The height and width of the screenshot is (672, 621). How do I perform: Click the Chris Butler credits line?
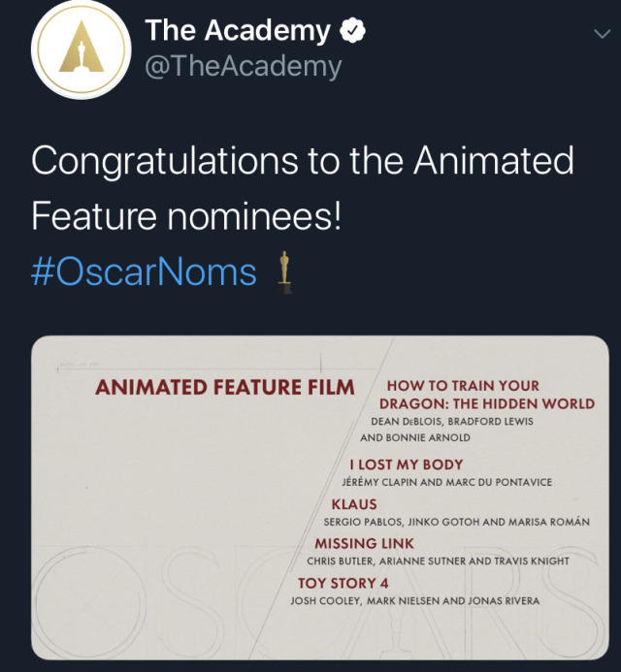(x=438, y=561)
